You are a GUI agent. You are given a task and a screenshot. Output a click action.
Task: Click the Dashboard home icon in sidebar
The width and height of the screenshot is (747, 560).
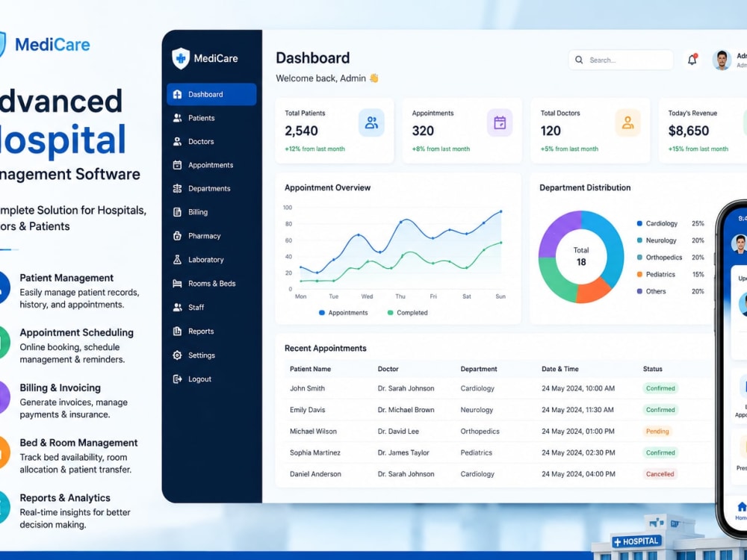coord(177,94)
